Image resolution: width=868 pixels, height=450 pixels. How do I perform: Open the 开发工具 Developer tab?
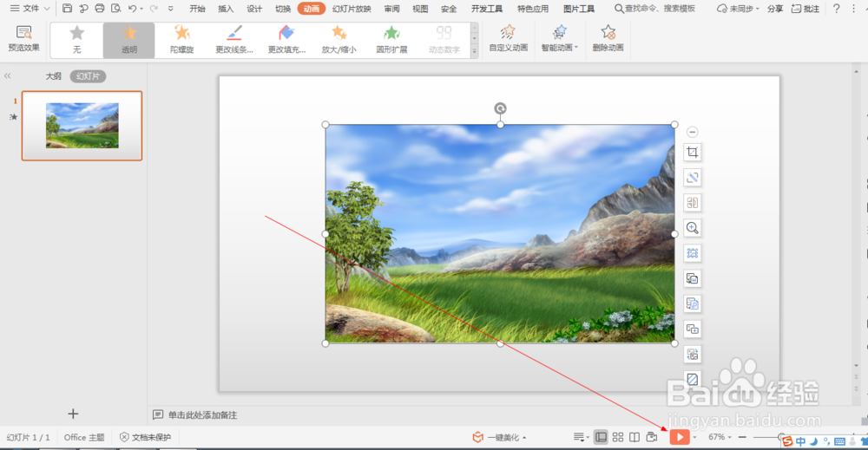pyautogui.click(x=487, y=9)
